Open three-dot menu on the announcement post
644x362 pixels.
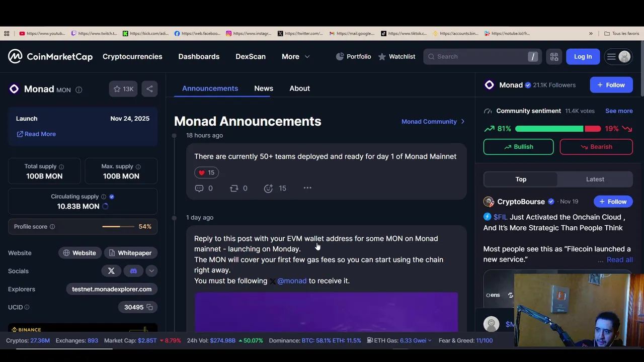[x=307, y=188]
